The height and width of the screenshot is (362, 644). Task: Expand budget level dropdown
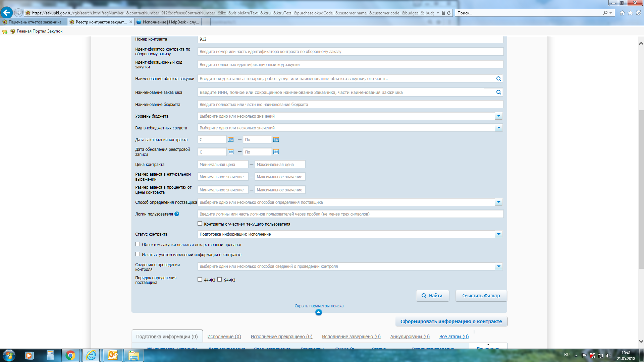(x=498, y=116)
